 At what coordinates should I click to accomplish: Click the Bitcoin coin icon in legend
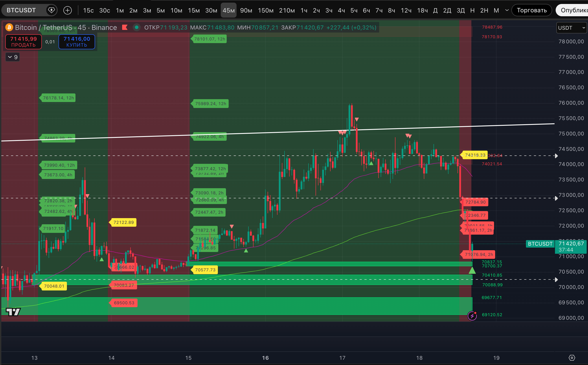[x=9, y=27]
